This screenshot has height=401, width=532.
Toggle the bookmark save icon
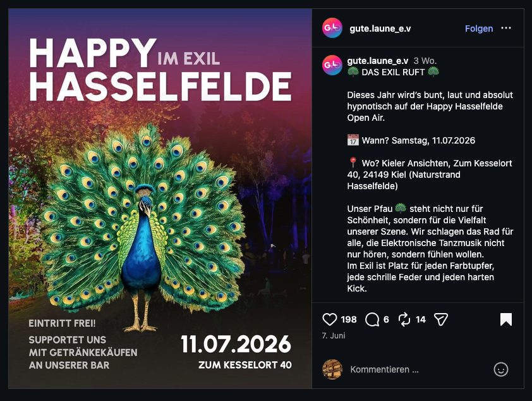(506, 319)
